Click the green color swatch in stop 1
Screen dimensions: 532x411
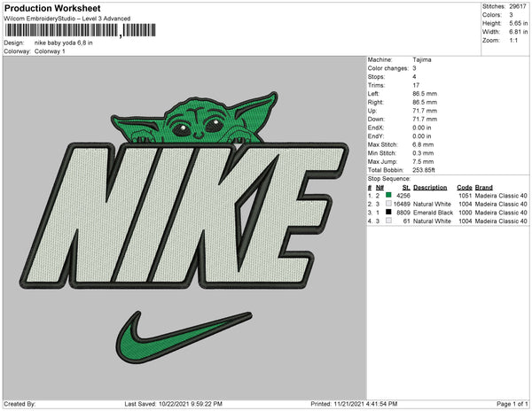[388, 195]
